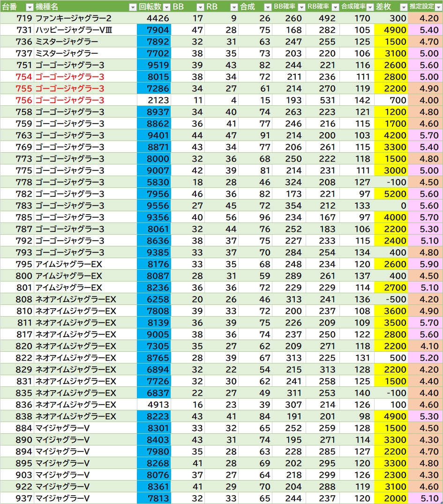This screenshot has width=443, height=504.
Task: Click the yellow 5200 差枚 cell
Action: tap(391, 194)
